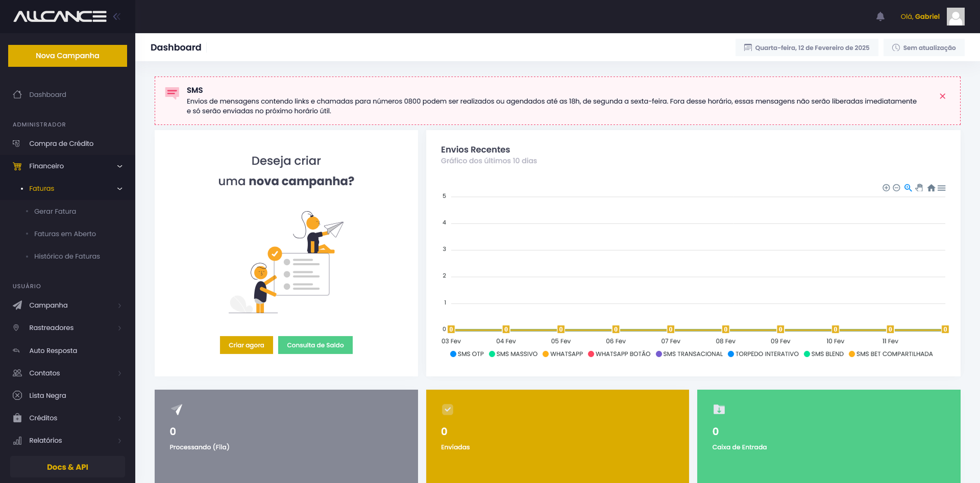Toggle SMS BLEND legend series

click(x=824, y=354)
